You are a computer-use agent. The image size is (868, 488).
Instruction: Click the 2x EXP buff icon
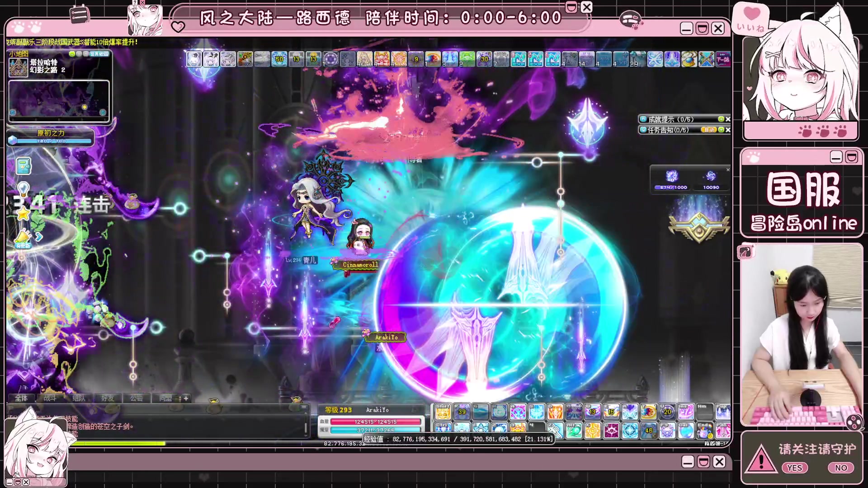tap(536, 59)
